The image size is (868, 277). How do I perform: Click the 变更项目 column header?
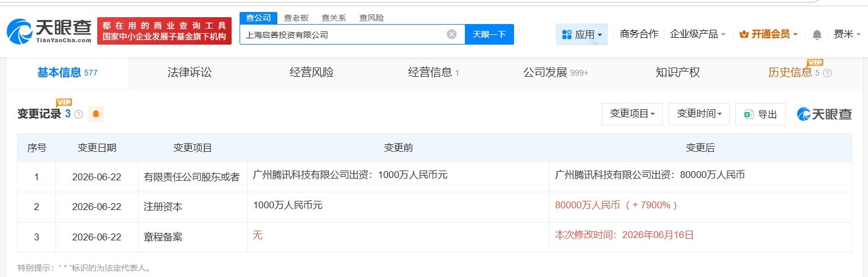point(193,148)
